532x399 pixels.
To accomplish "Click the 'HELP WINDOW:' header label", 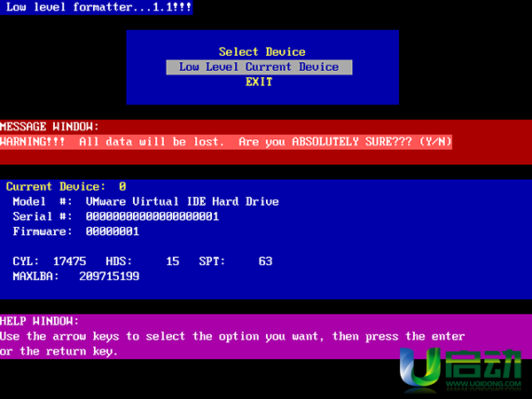I will click(x=40, y=320).
